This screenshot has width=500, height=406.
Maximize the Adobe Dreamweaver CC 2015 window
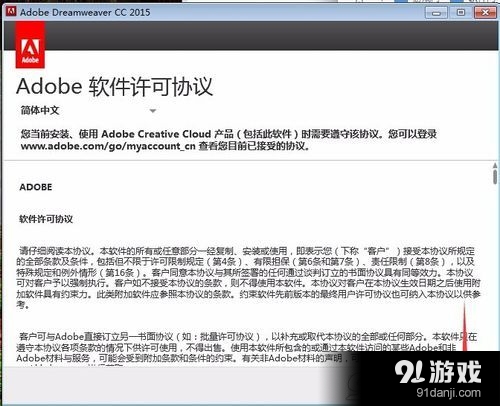[x=461, y=13]
